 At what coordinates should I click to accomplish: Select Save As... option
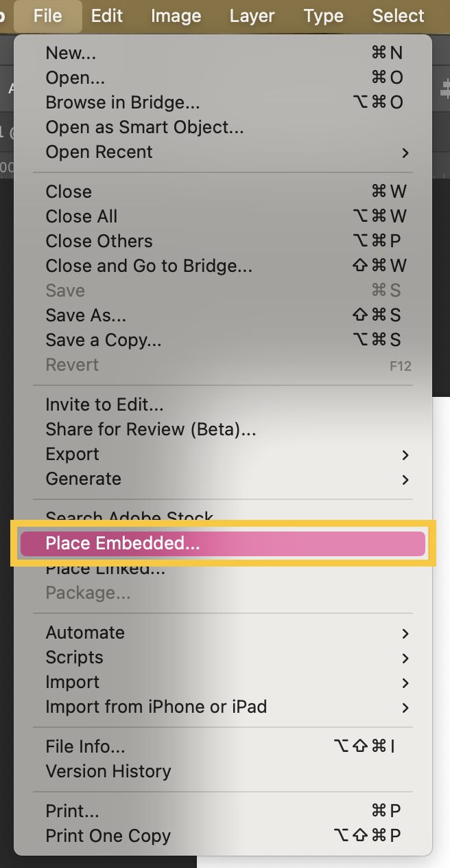pyautogui.click(x=86, y=316)
